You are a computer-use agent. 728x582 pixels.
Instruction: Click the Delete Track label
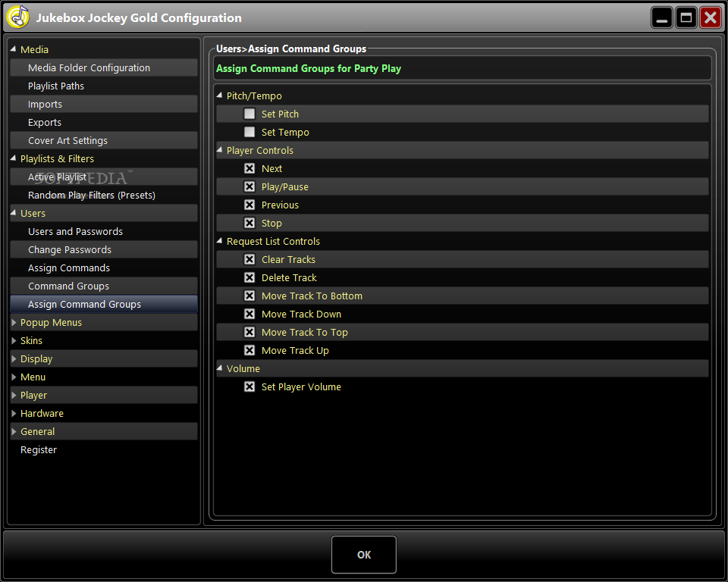289,277
